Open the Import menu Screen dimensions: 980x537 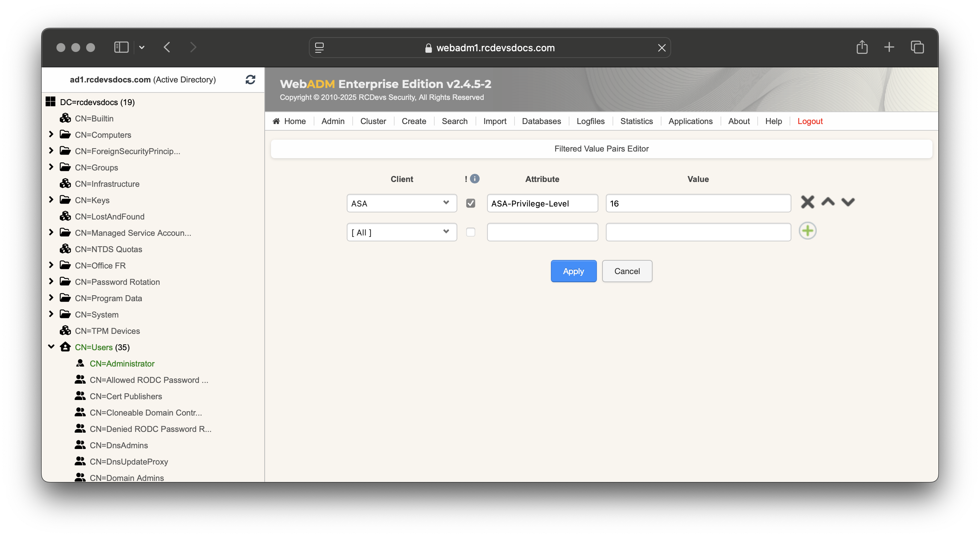494,121
